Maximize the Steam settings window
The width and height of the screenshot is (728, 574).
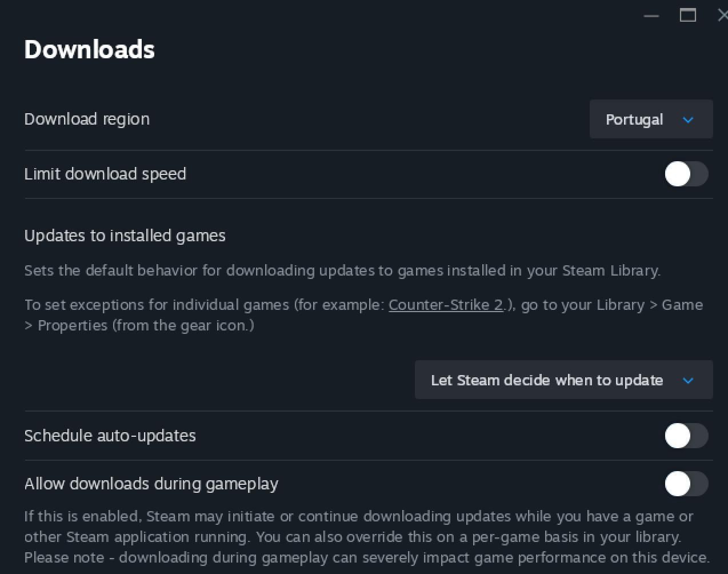[x=688, y=15]
